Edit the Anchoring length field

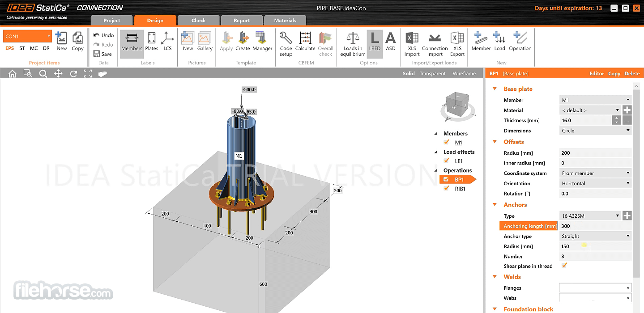click(595, 226)
